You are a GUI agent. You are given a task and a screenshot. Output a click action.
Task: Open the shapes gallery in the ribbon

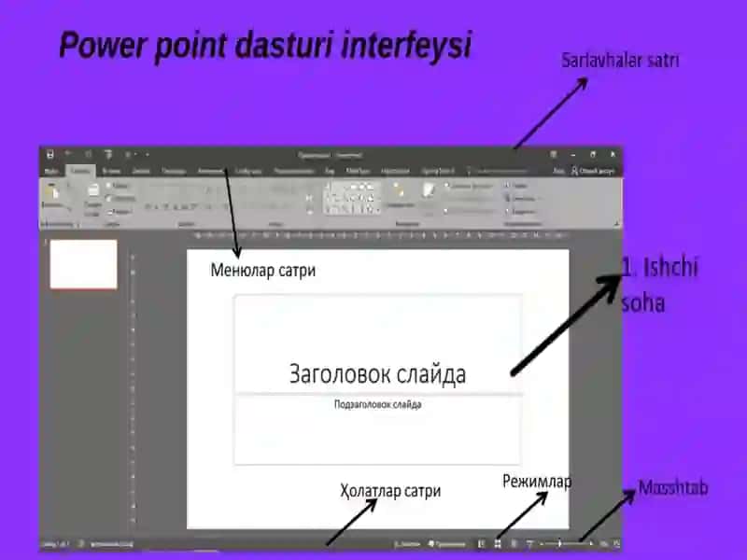[353, 197]
